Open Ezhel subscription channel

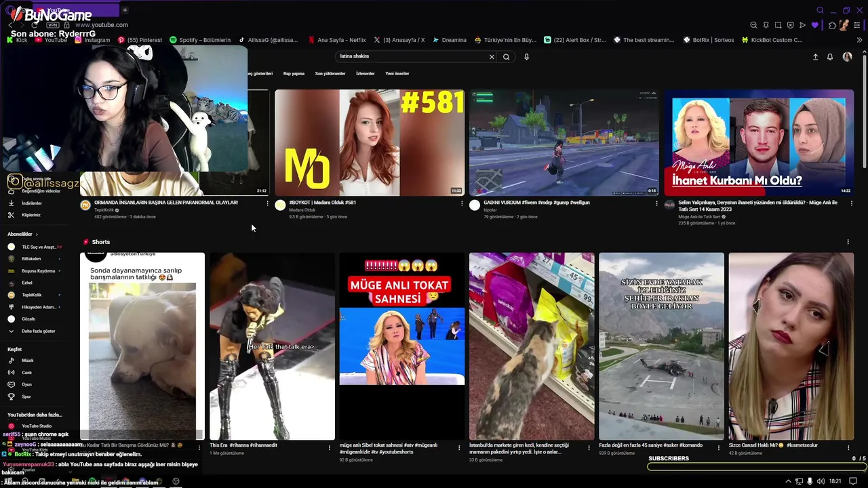[27, 283]
